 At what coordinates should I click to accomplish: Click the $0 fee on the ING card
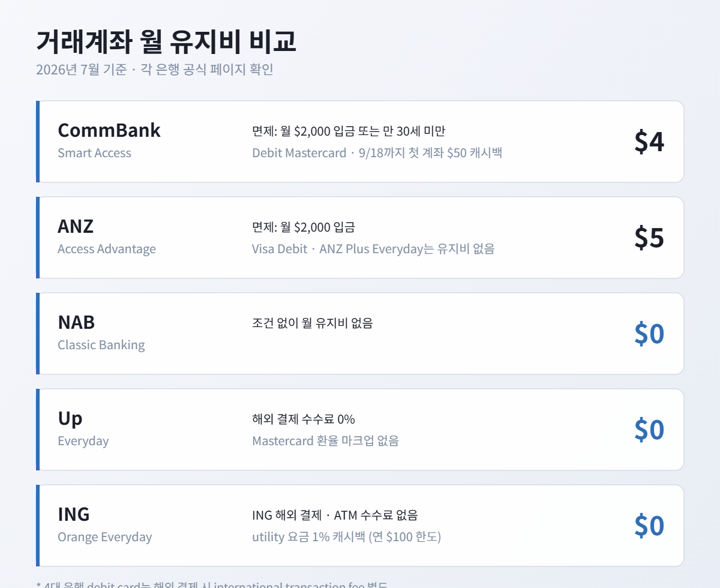coord(649,526)
